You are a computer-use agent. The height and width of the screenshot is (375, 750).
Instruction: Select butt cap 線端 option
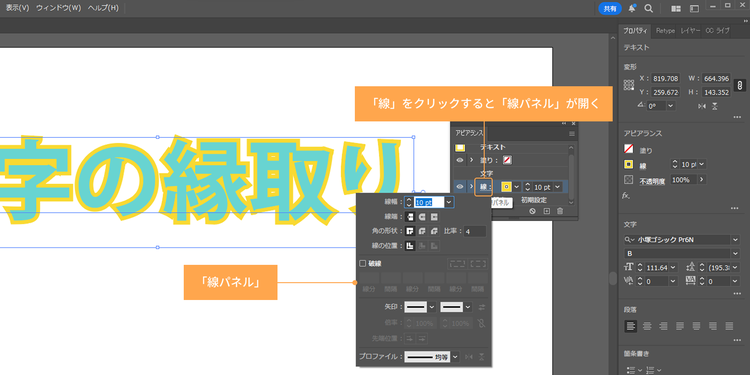click(409, 217)
